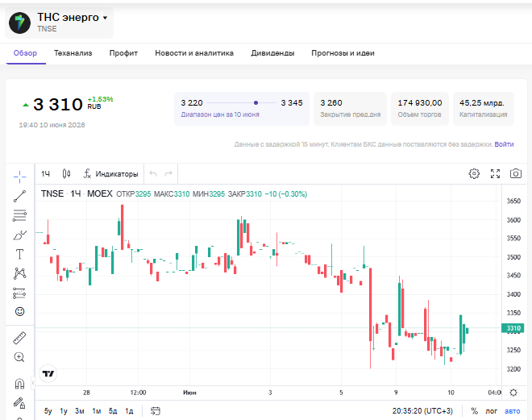Set chart range to 3м

coord(79,411)
